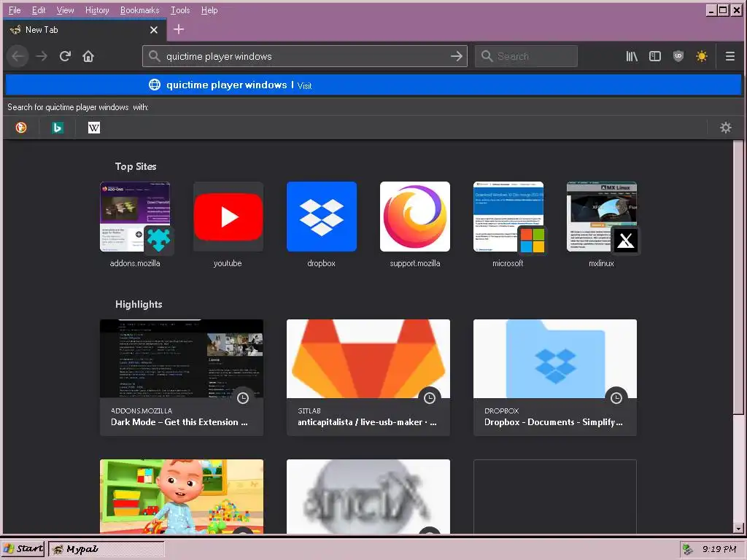The height and width of the screenshot is (560, 747).
Task: Click the Mypal taskbar button
Action: (x=107, y=549)
